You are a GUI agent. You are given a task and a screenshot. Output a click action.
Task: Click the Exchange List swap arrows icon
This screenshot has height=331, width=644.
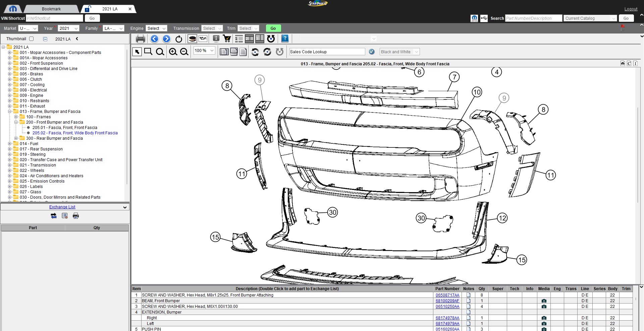[54, 216]
